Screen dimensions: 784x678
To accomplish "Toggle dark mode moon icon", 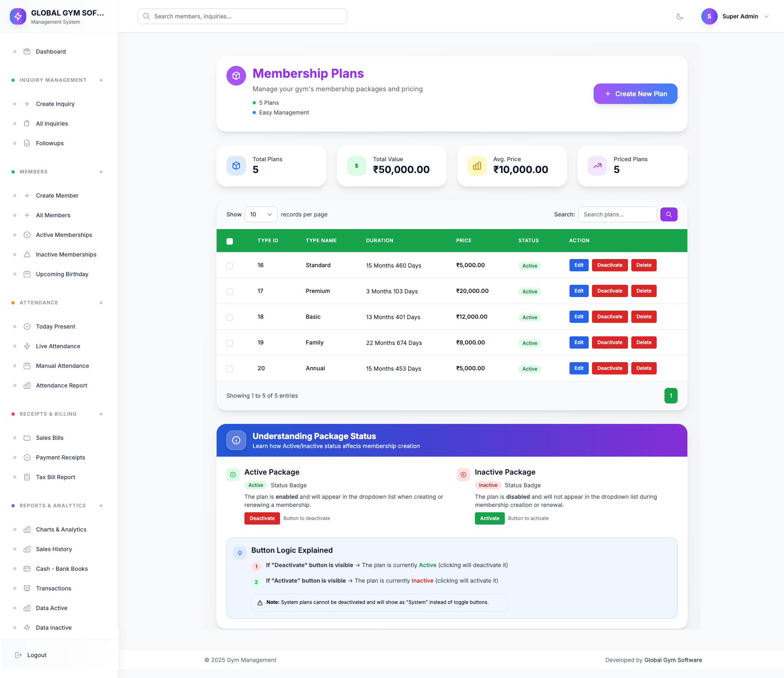I will point(680,16).
